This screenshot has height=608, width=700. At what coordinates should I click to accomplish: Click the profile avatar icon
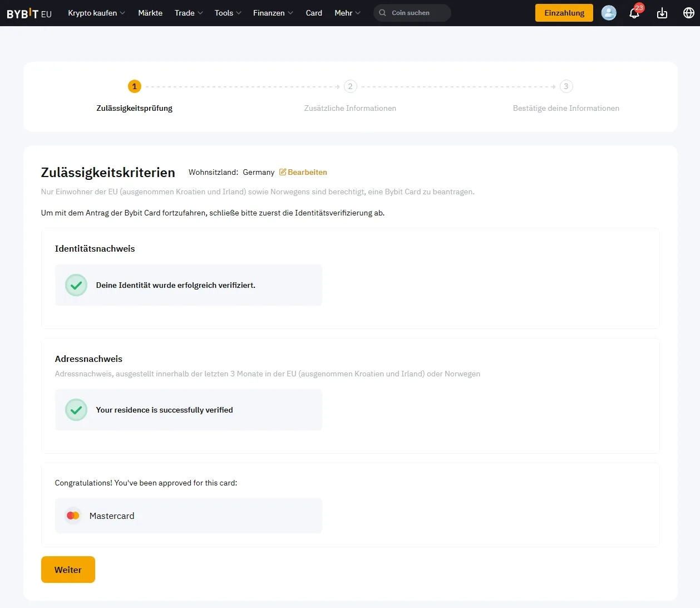coord(609,13)
